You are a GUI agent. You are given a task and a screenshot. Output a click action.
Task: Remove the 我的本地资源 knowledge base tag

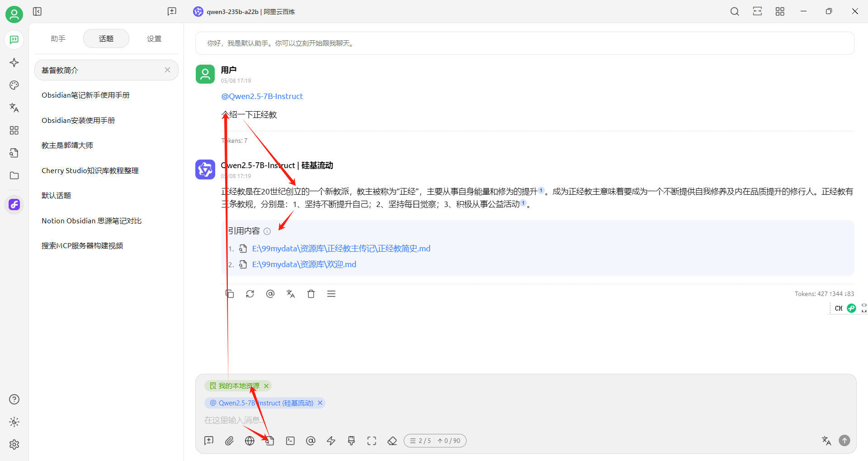pos(266,386)
